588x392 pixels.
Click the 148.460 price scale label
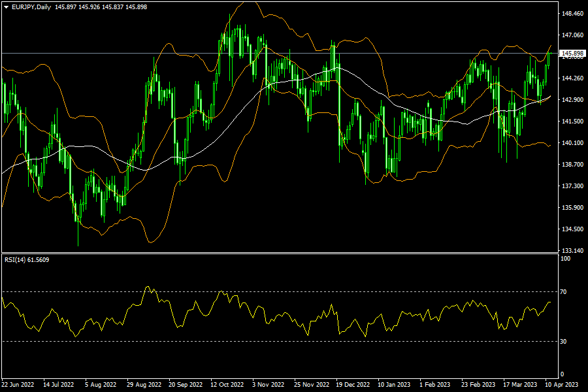coord(572,14)
